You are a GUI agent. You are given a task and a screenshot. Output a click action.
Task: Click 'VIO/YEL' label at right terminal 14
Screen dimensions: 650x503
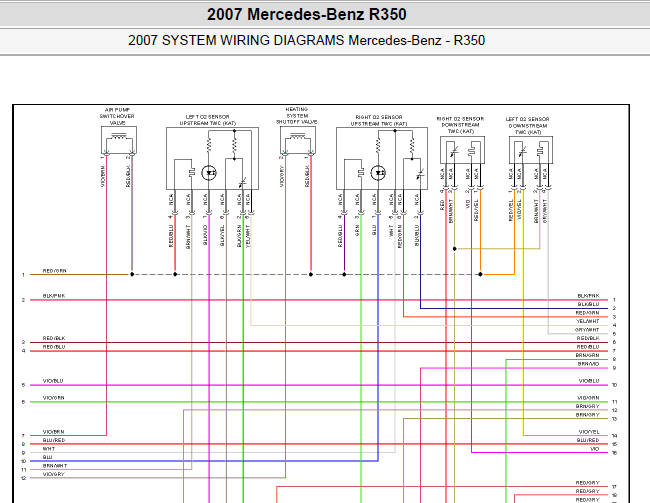click(x=589, y=432)
